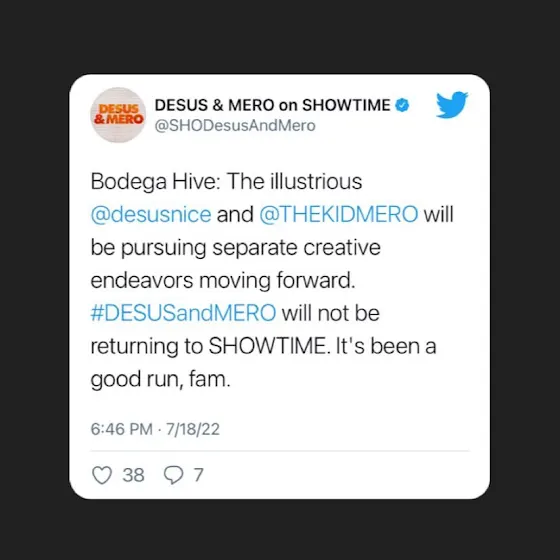Open the @THEKIDMERO mention link
This screenshot has width=560, height=560.
339,214
